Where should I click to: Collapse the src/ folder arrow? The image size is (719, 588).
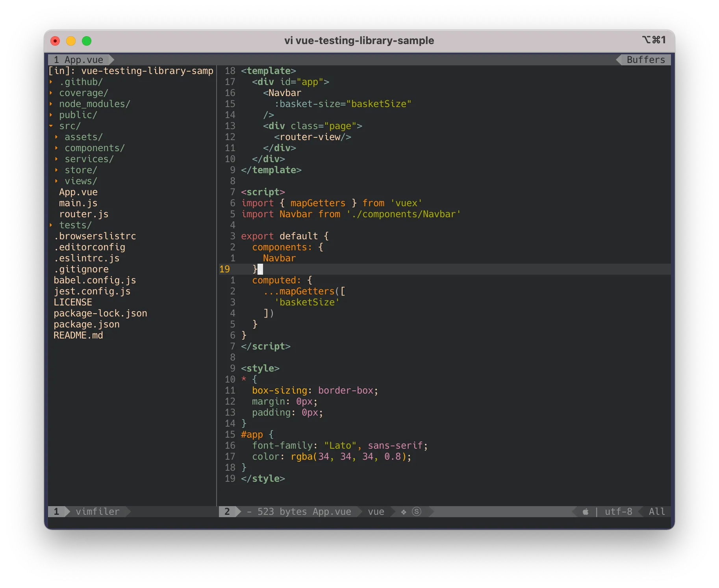click(x=51, y=126)
